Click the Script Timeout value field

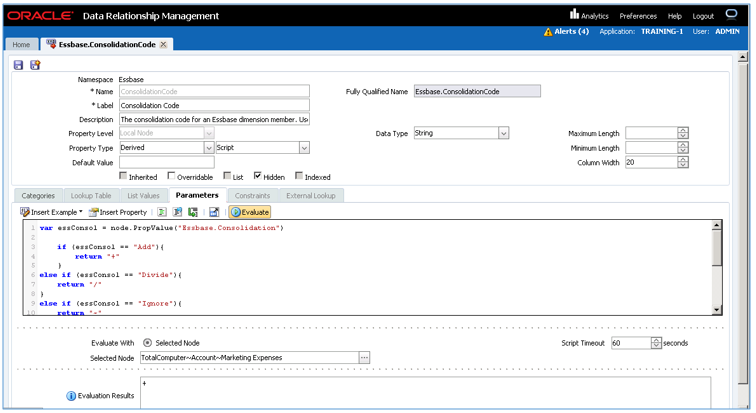coord(631,343)
